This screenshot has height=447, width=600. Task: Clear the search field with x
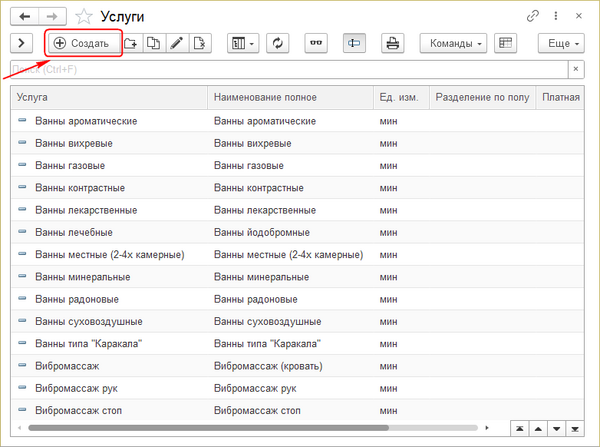coord(576,69)
